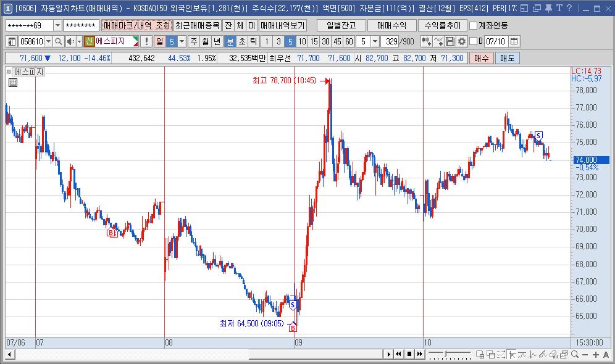Screen dimensions: 615x364
Task: Click the horizontal chart scrollbar thumb
Action: [316, 354]
